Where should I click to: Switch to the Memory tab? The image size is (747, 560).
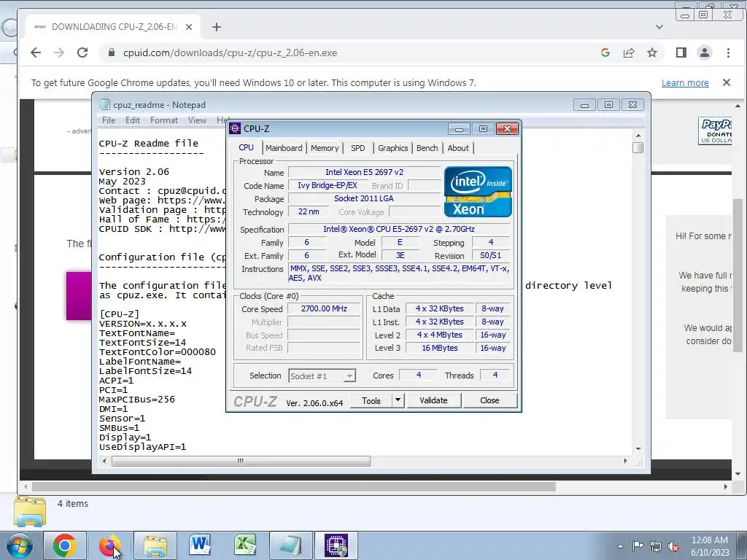[325, 148]
